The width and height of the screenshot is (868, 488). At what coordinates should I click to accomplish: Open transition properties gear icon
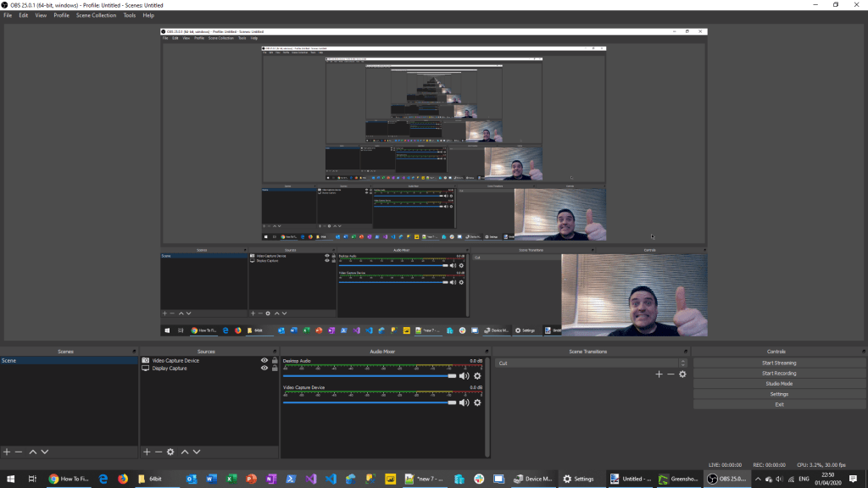click(682, 374)
